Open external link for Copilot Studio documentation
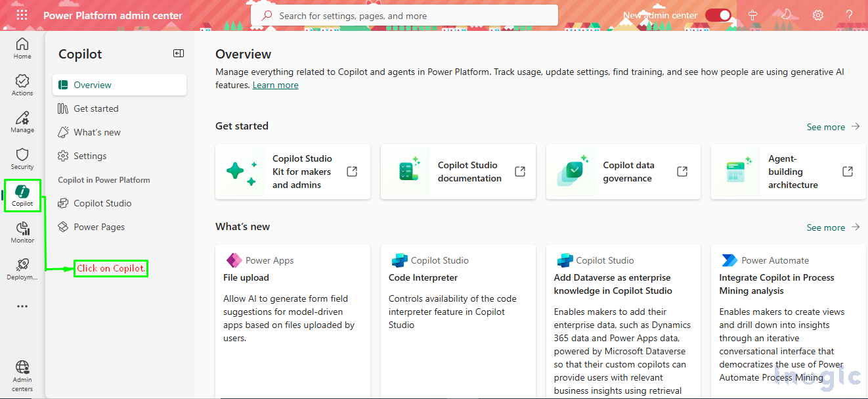This screenshot has height=399, width=868. 520,172
